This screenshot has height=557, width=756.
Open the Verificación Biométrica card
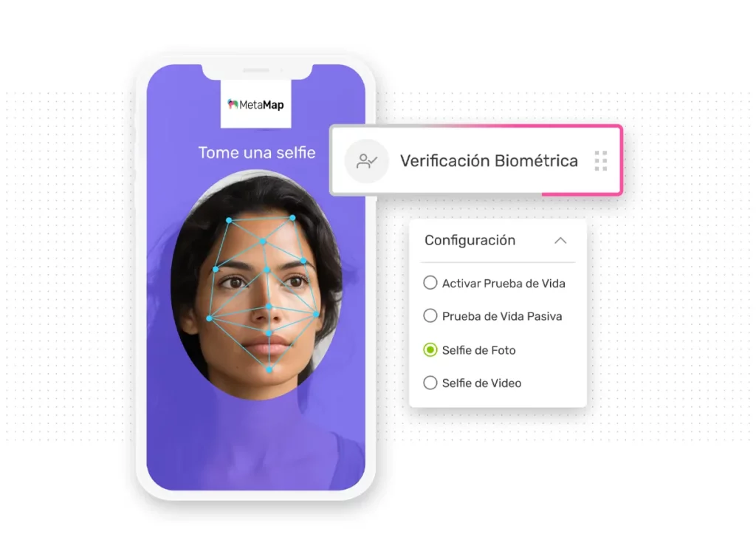coord(476,160)
